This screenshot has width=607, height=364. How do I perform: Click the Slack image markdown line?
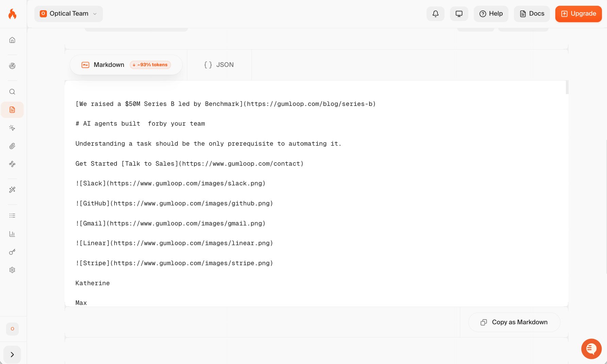point(171,183)
